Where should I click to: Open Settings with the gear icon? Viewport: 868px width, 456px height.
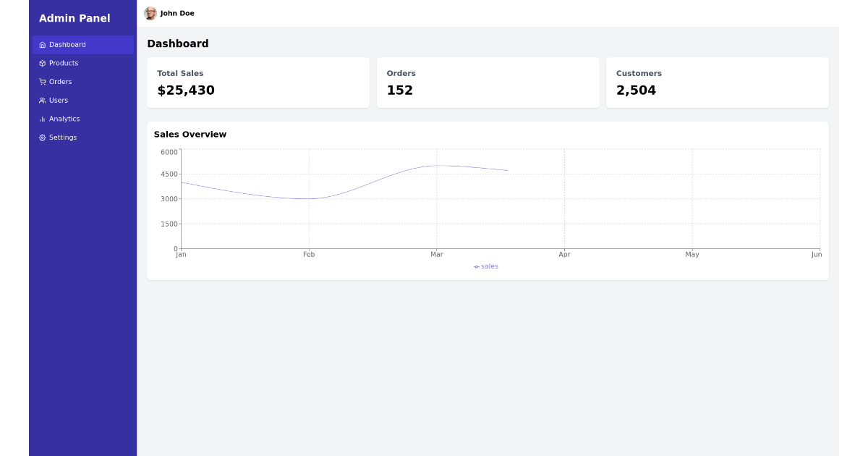[43, 137]
